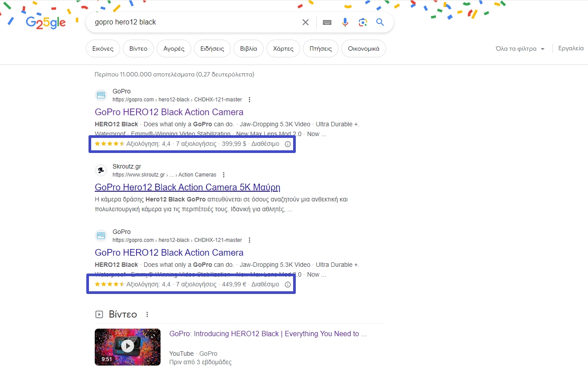
Task: Start voice search with the microphone icon
Action: pyautogui.click(x=345, y=22)
